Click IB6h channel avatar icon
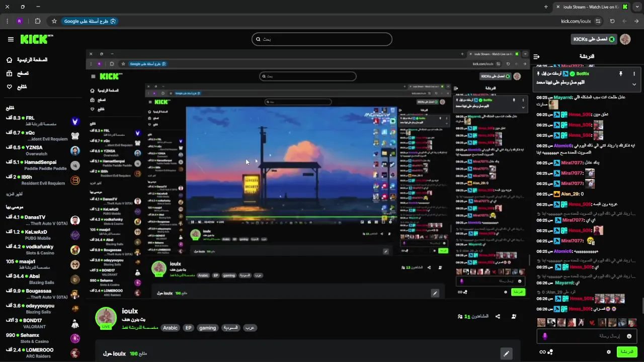 click(x=75, y=180)
